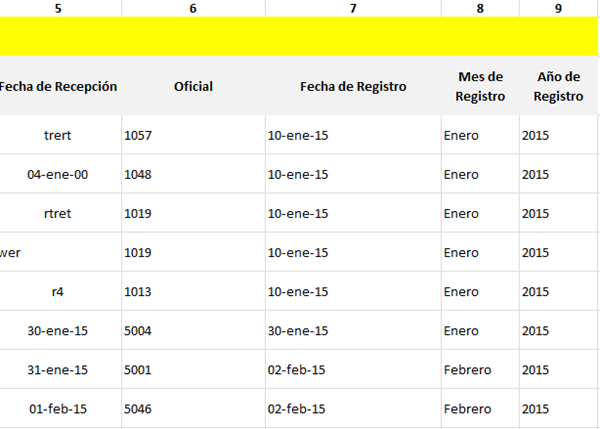Click the cell containing 'r4'

pos(58,292)
